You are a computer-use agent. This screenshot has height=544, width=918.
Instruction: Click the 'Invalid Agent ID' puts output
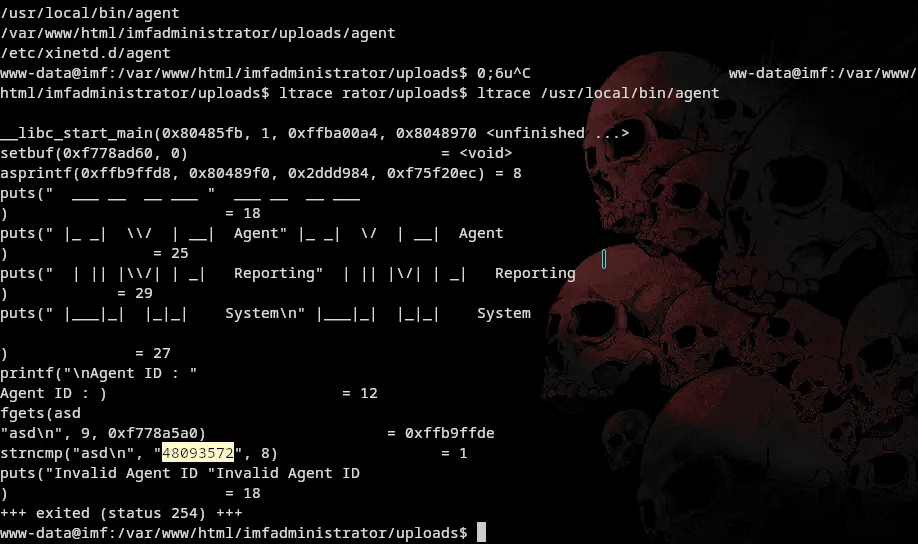point(287,473)
